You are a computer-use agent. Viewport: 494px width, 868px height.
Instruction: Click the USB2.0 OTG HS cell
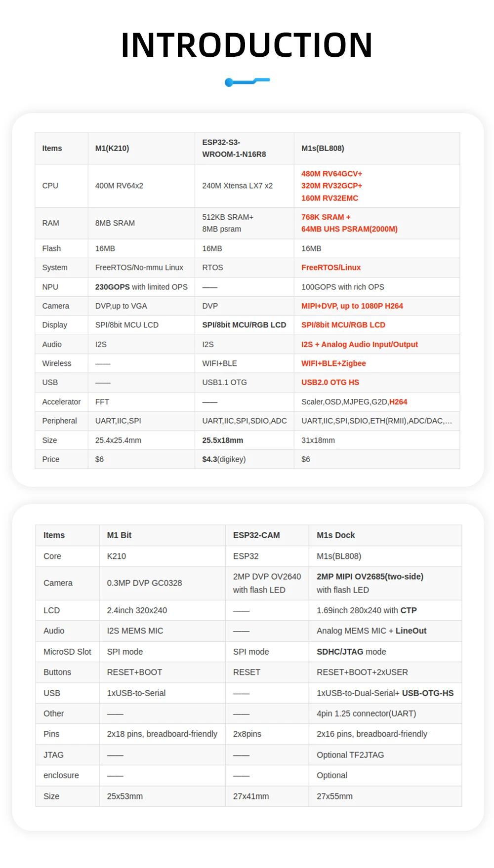(x=330, y=382)
